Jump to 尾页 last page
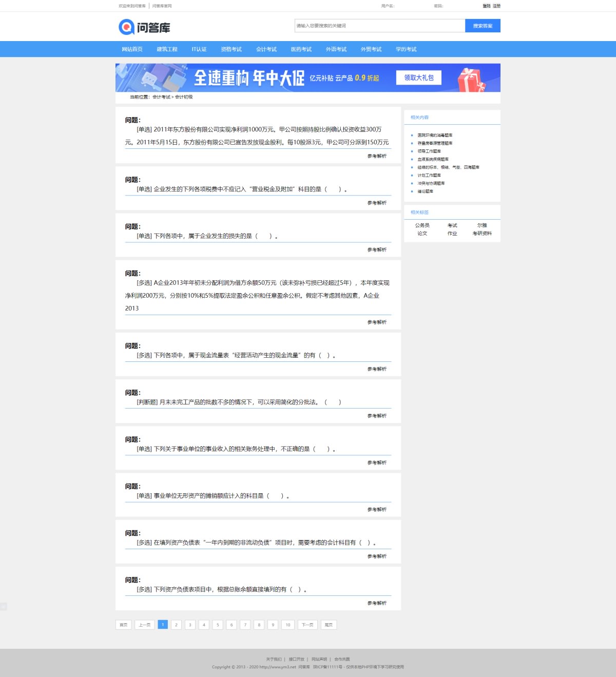Viewport: 616px width, 677px height. coord(329,625)
